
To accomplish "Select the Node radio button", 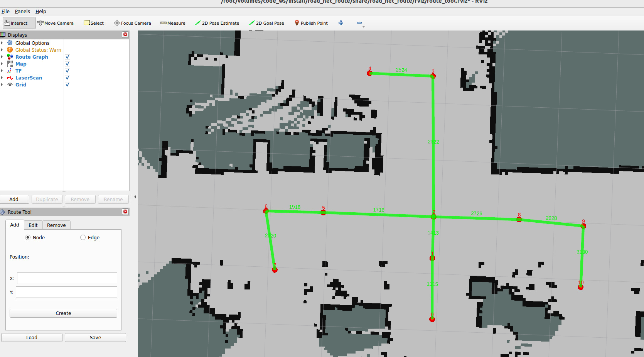I will (28, 238).
